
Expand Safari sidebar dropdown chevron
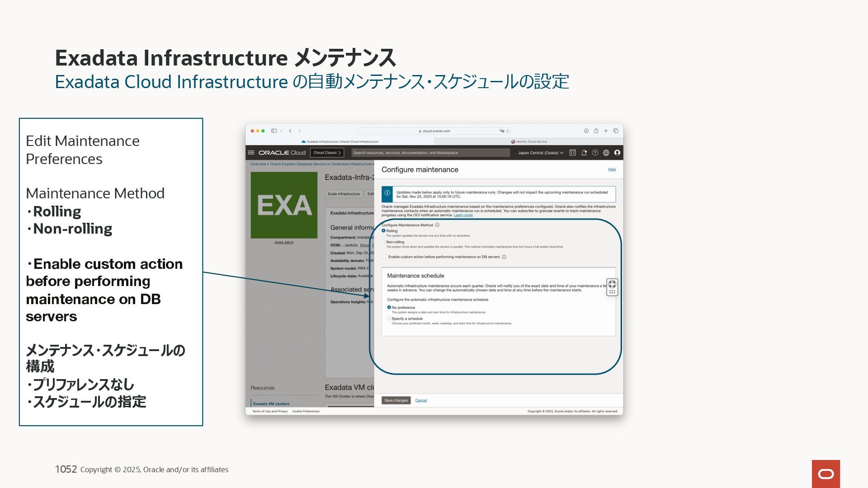281,131
